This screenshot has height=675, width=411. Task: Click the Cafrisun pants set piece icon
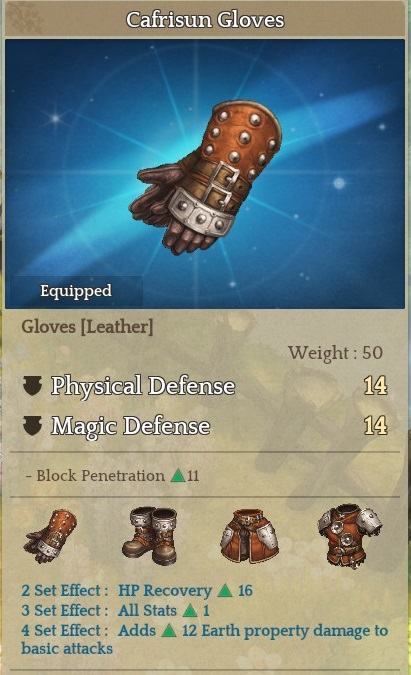tap(250, 536)
